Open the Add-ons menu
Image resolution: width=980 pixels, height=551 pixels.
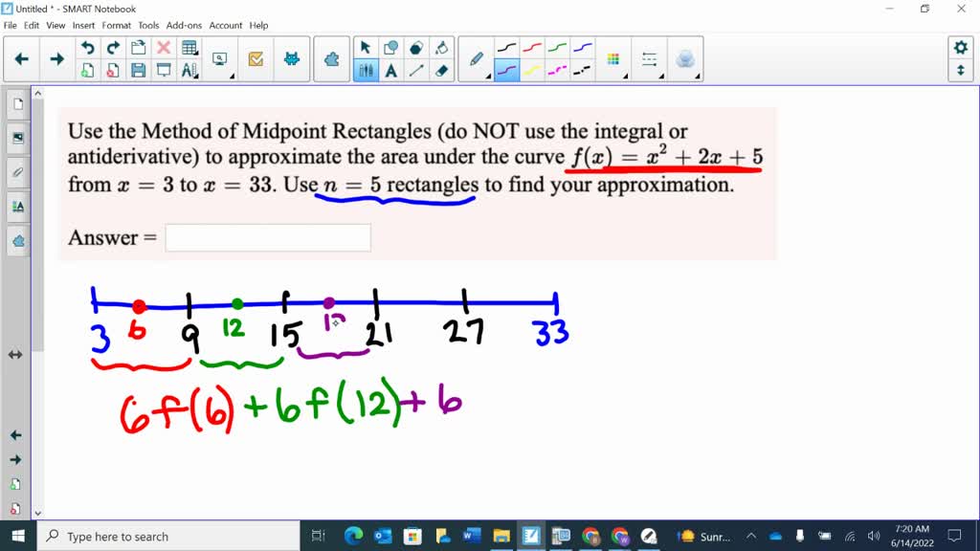pyautogui.click(x=183, y=25)
